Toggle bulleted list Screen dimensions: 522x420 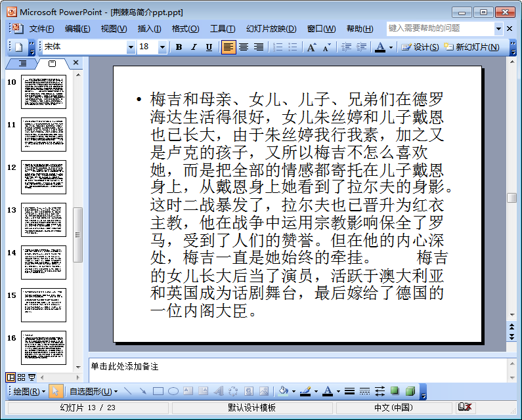point(293,47)
